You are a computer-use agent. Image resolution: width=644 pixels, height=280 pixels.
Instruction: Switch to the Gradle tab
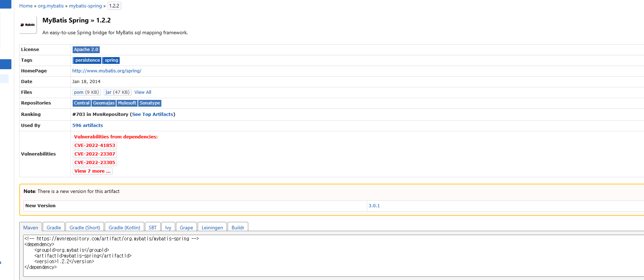54,227
